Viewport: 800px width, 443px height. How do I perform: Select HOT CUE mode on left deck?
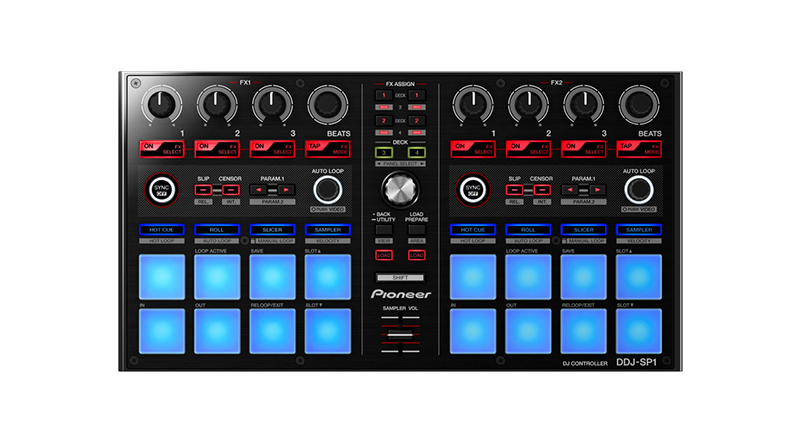pyautogui.click(x=162, y=230)
